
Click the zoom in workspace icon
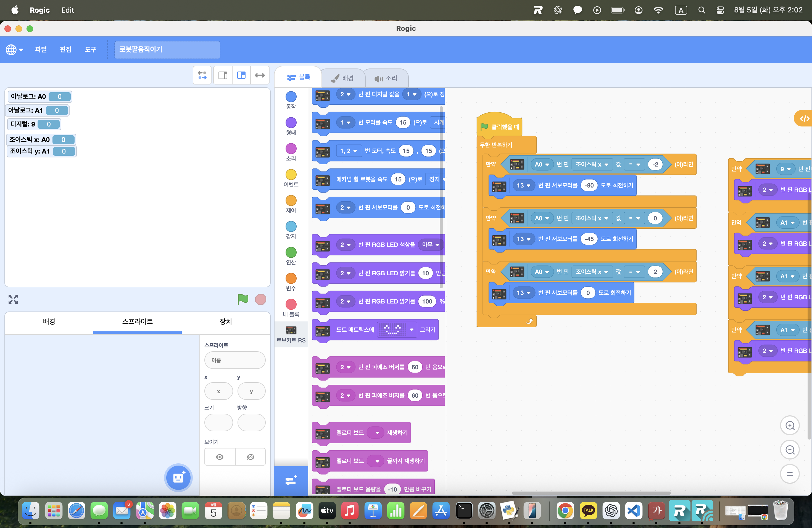point(789,425)
